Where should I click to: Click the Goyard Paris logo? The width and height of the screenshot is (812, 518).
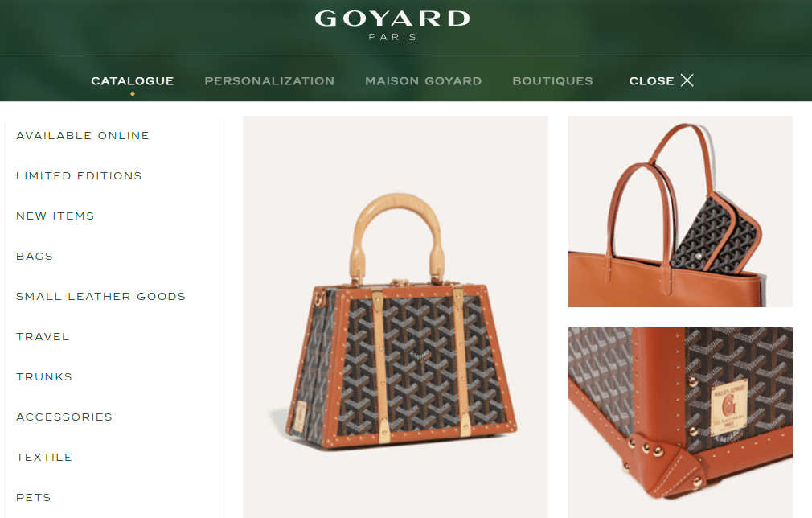392,25
